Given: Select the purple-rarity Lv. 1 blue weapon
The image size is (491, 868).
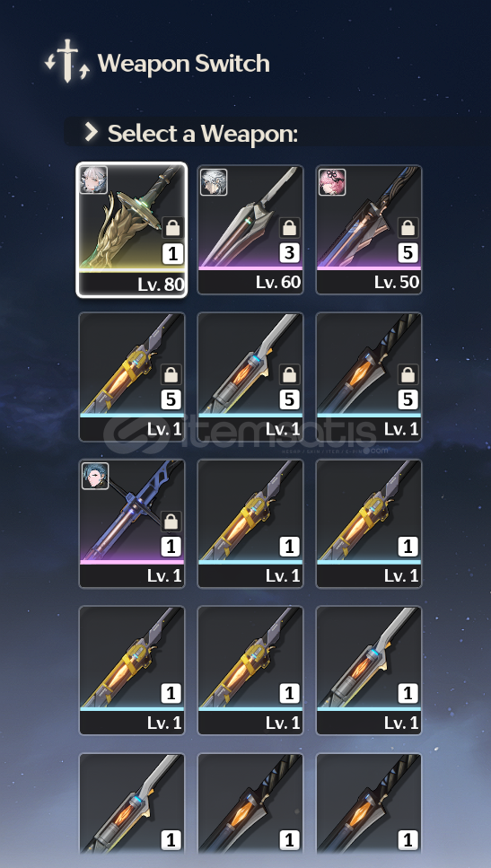Looking at the screenshot, I should 132,523.
